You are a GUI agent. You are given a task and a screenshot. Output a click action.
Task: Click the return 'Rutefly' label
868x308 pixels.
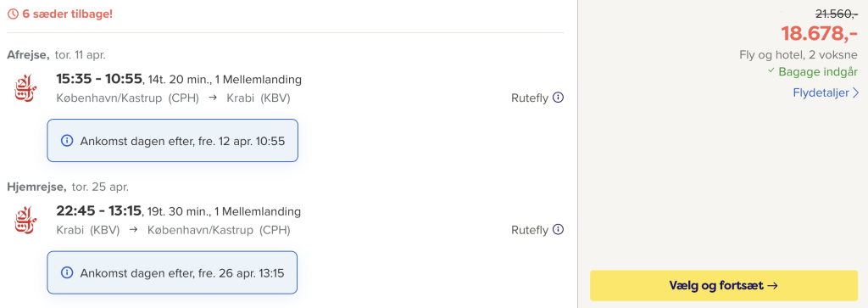coord(530,230)
